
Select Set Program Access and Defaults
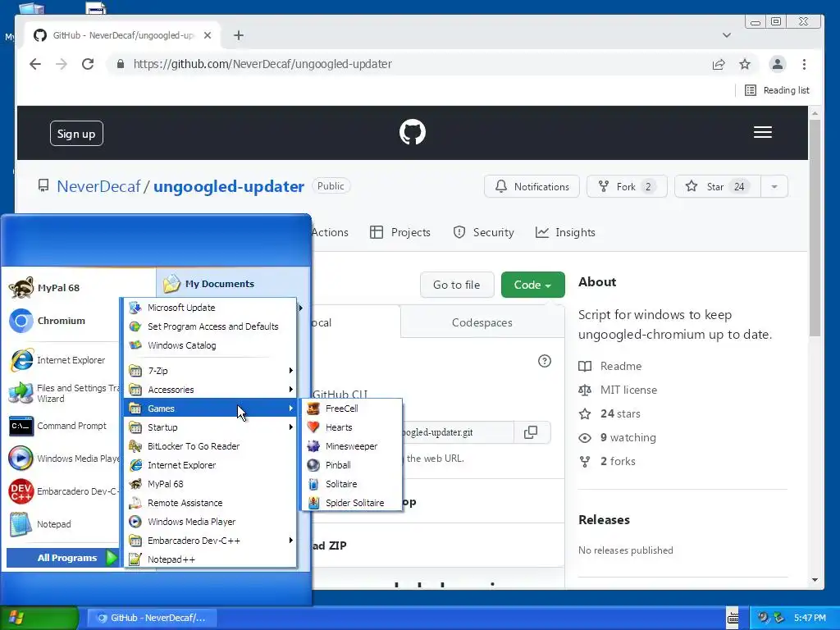pyautogui.click(x=210, y=326)
